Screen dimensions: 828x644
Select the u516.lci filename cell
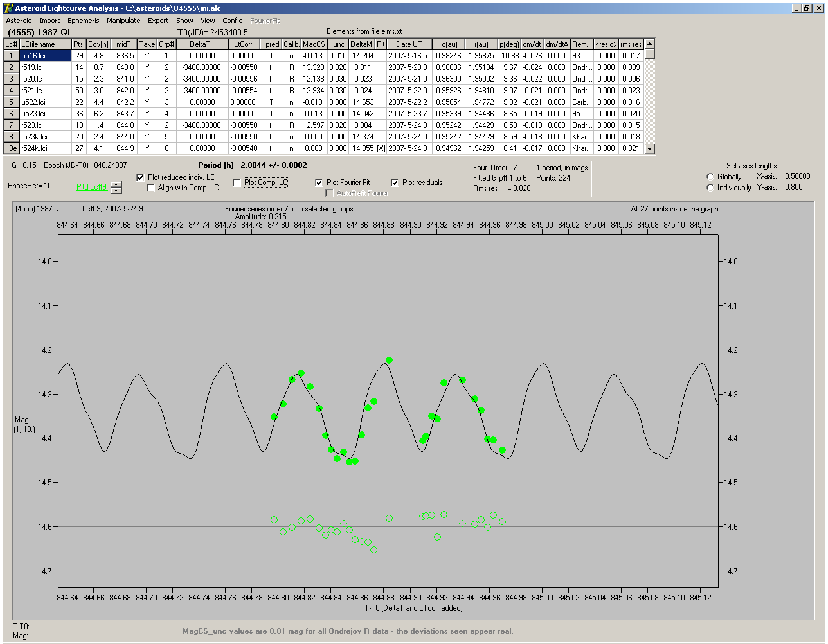45,56
